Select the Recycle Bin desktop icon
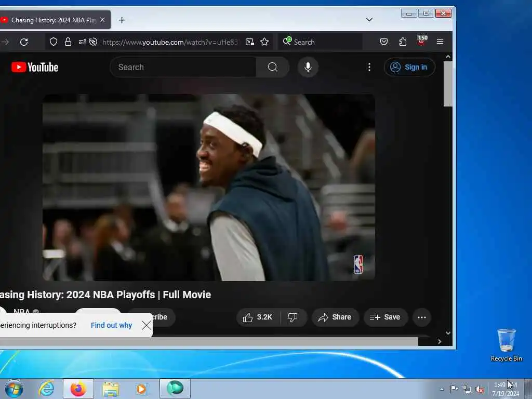The height and width of the screenshot is (399, 532). pyautogui.click(x=506, y=345)
